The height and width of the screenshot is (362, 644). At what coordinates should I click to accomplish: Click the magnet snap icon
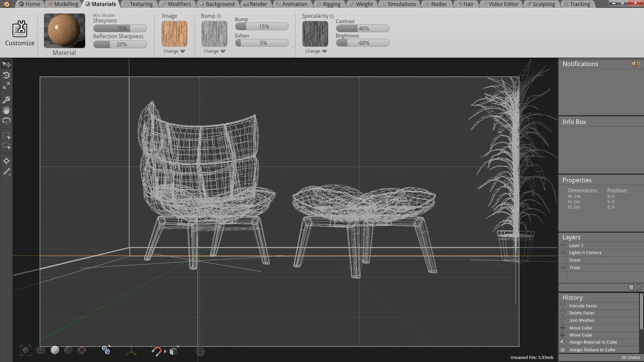tap(156, 351)
